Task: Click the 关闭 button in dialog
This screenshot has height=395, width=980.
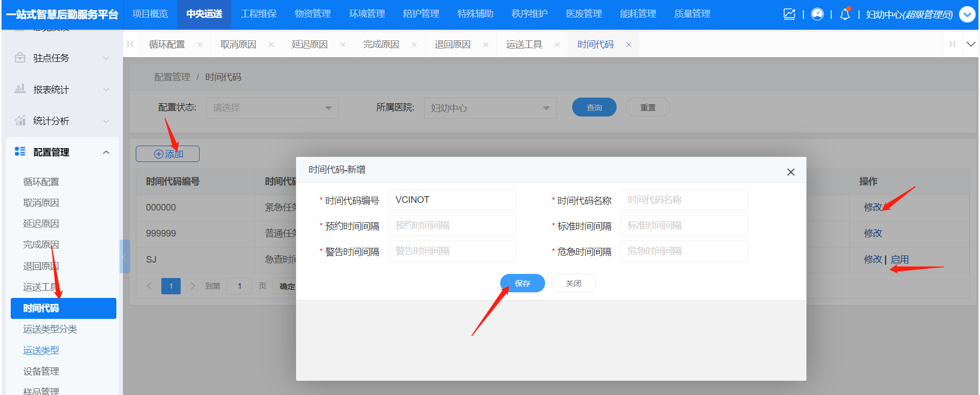Action: 573,283
